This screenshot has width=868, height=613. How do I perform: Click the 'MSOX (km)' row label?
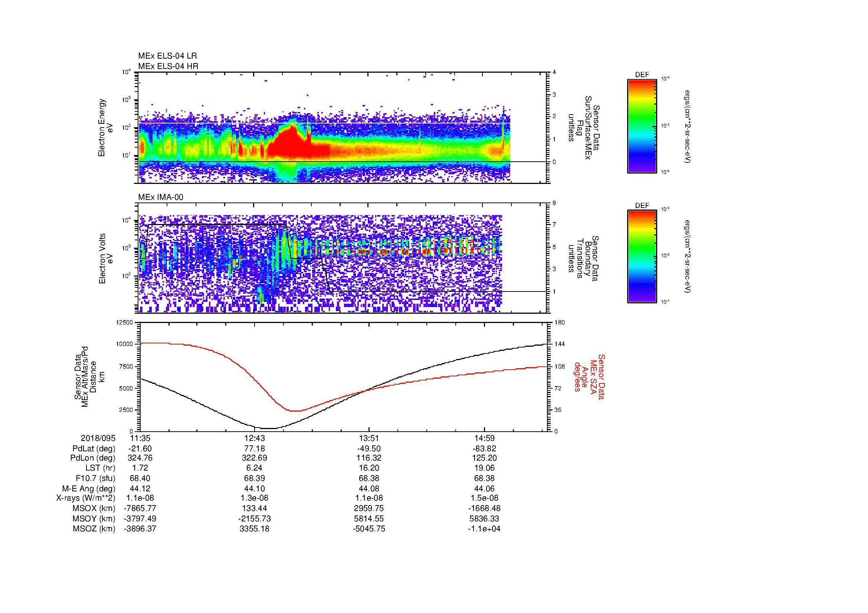(94, 508)
